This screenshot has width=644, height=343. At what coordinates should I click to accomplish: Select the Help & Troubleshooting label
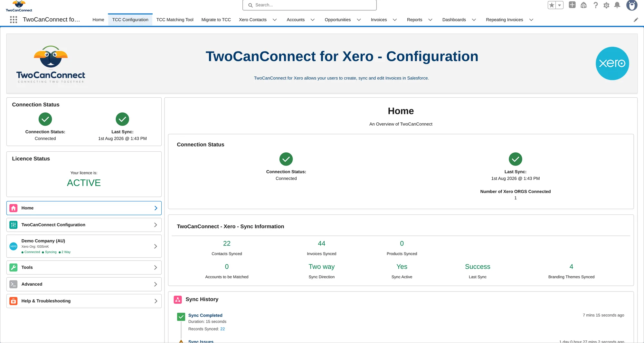click(x=46, y=301)
